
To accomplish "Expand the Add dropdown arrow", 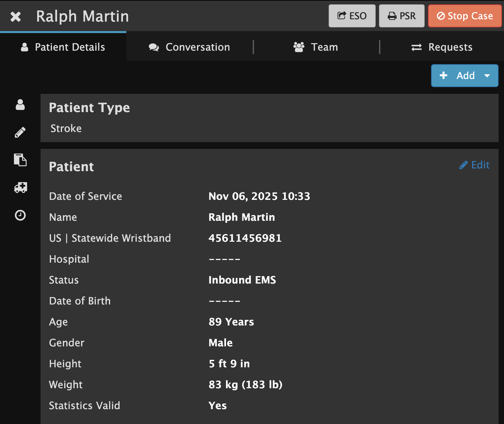I will (x=487, y=76).
